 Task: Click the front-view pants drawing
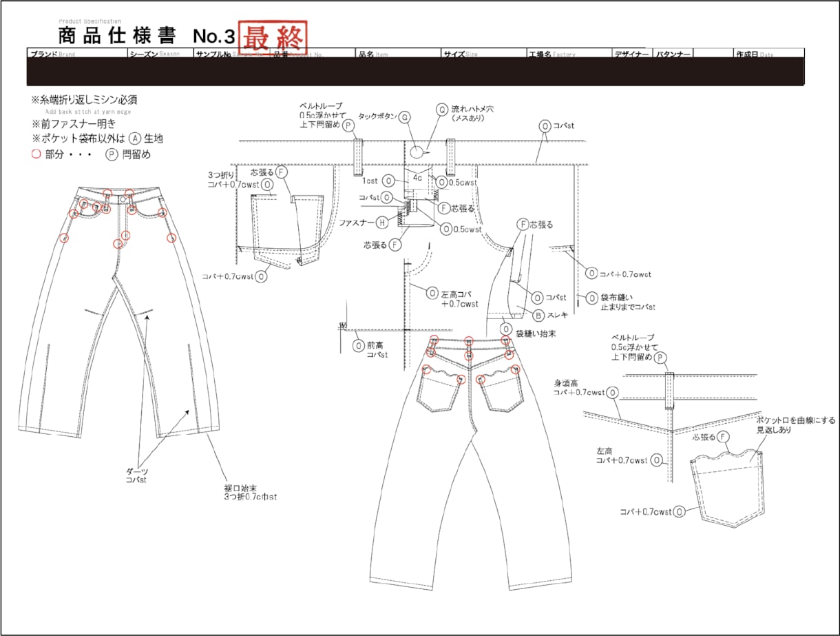pyautogui.click(x=118, y=314)
